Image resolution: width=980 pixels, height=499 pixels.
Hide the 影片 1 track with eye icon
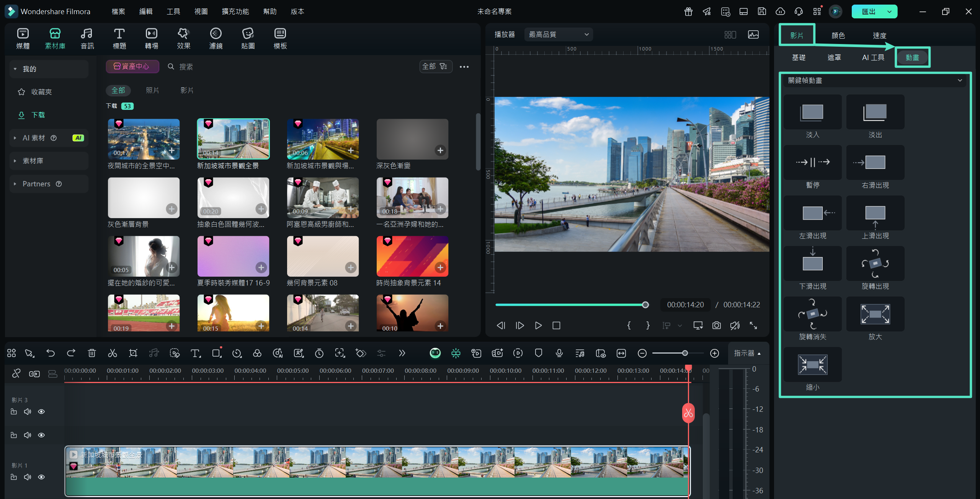point(41,477)
